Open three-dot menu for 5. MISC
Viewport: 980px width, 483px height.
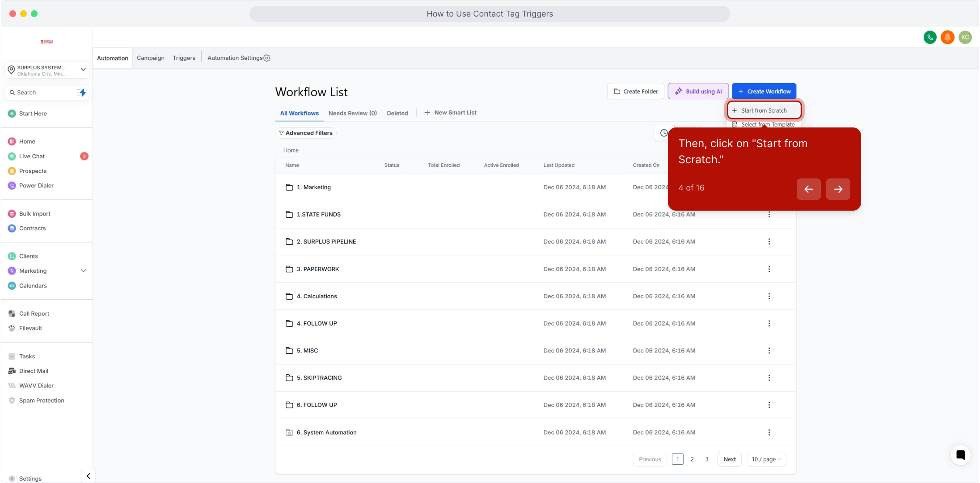pyautogui.click(x=769, y=351)
